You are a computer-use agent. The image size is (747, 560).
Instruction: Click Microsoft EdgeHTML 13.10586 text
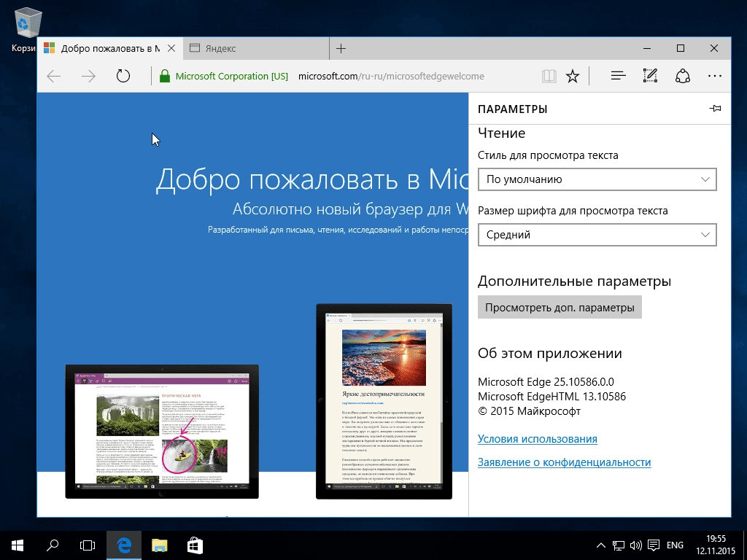pos(551,397)
